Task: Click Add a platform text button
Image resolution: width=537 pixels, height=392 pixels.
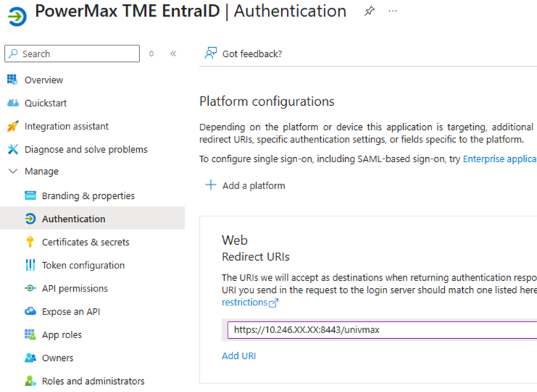Action: pyautogui.click(x=254, y=186)
